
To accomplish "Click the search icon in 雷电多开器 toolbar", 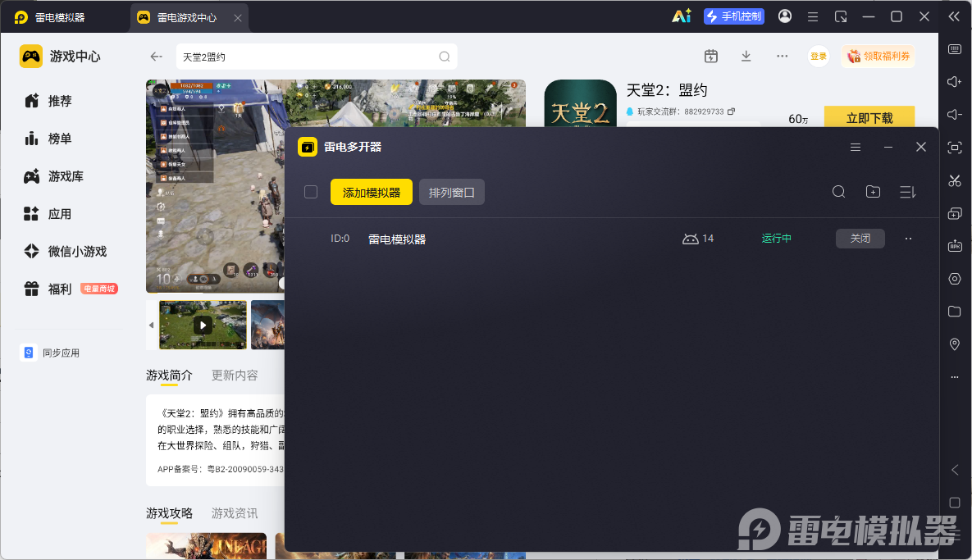I will [839, 191].
